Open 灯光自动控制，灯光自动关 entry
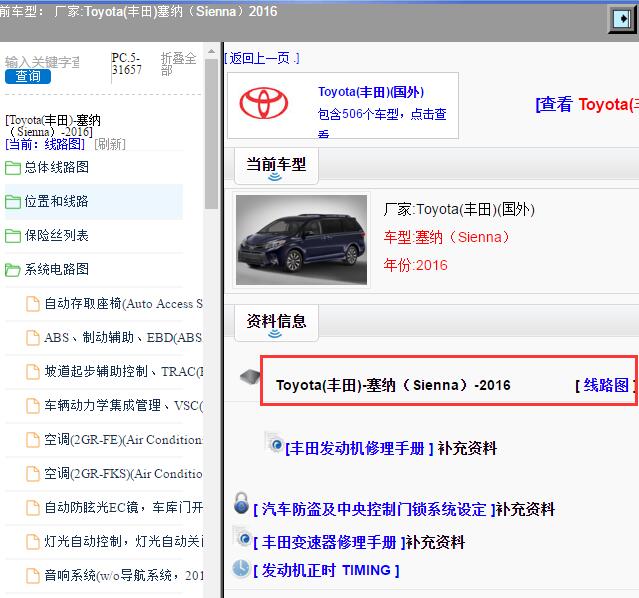Viewport: 639px width, 598px height. (123, 542)
